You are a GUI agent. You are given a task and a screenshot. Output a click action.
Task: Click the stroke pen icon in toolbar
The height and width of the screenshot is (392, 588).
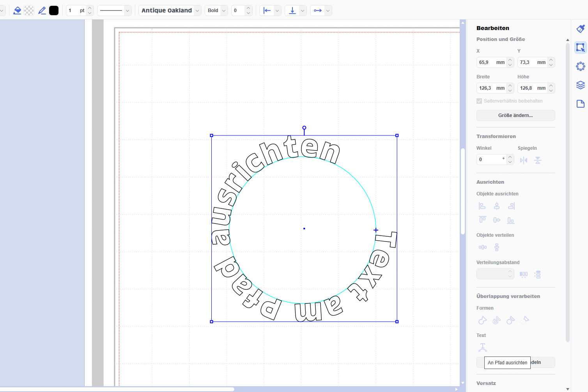tap(42, 11)
